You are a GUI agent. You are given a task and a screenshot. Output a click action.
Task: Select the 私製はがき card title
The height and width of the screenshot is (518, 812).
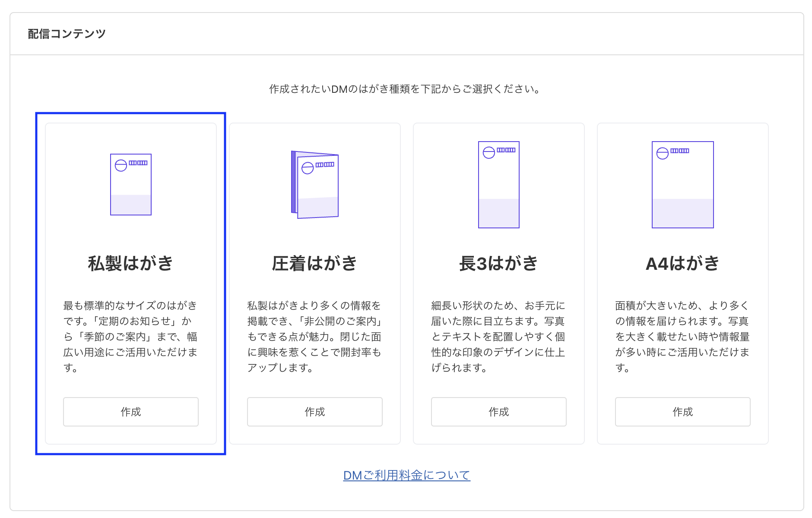[x=131, y=263]
